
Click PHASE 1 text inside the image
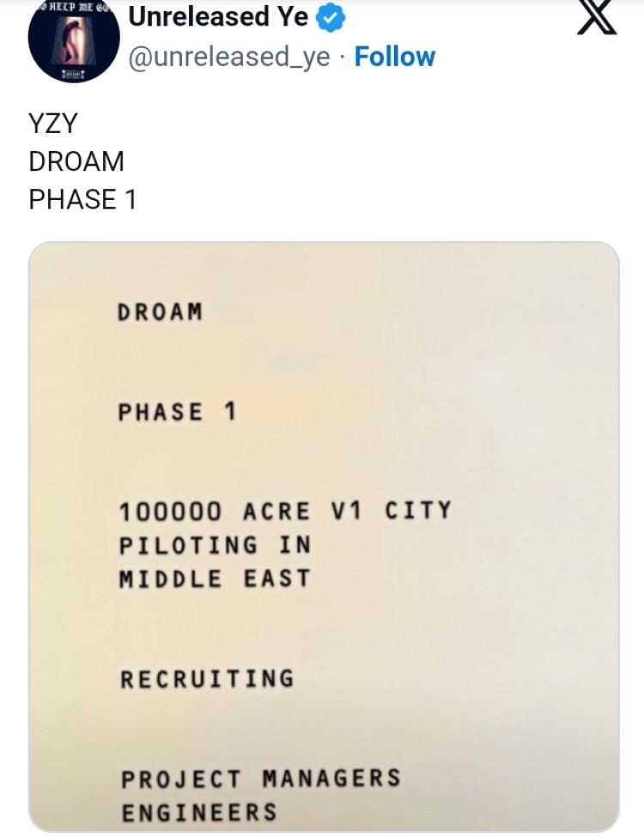(x=178, y=412)
